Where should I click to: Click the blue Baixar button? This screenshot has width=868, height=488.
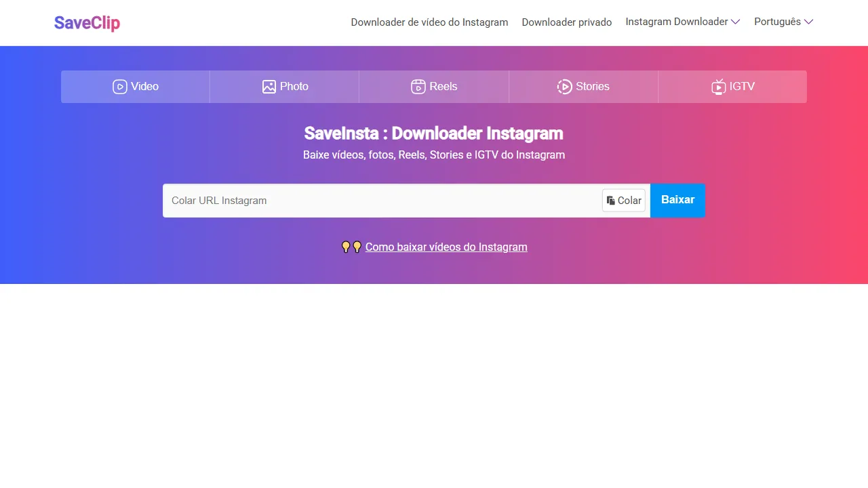[677, 200]
